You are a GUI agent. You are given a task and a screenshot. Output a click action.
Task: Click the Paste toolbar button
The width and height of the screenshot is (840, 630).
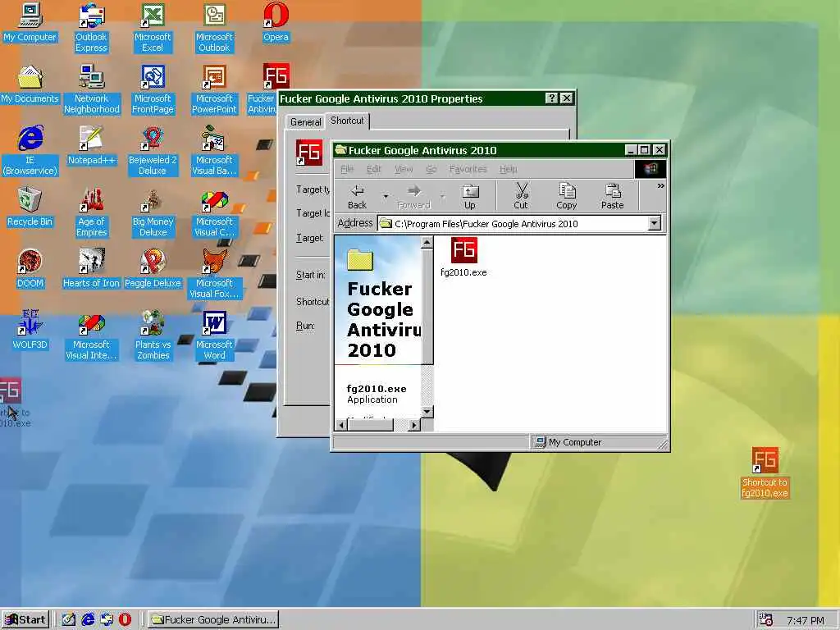(x=612, y=197)
